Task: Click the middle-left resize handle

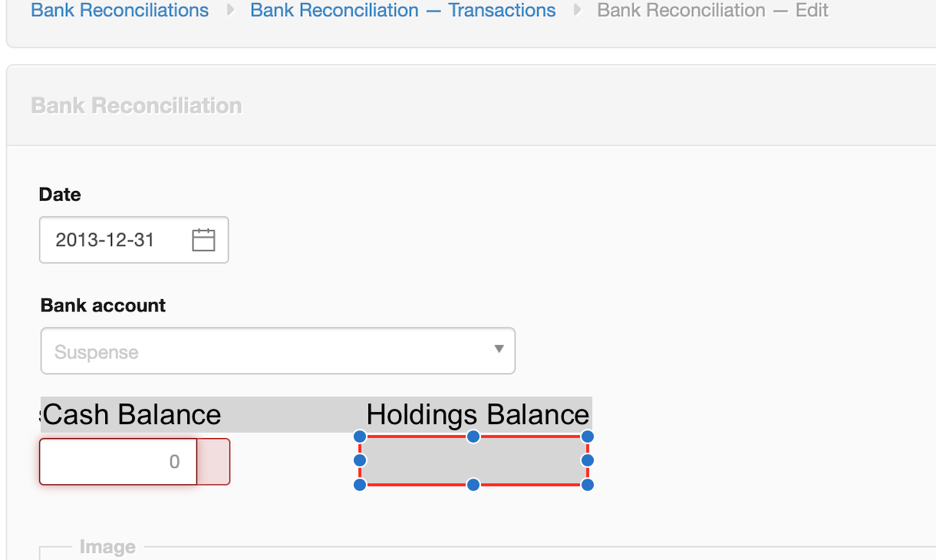Action: (x=360, y=460)
